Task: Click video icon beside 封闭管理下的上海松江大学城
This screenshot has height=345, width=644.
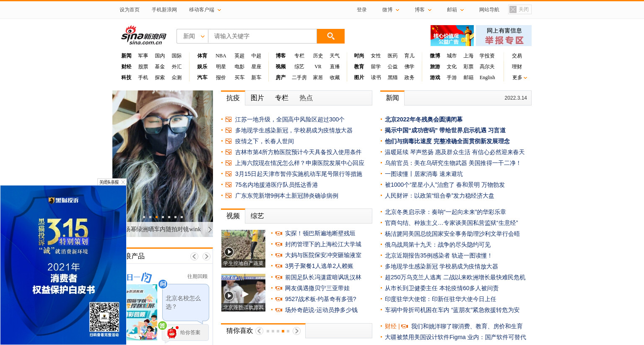Action: 279,245
